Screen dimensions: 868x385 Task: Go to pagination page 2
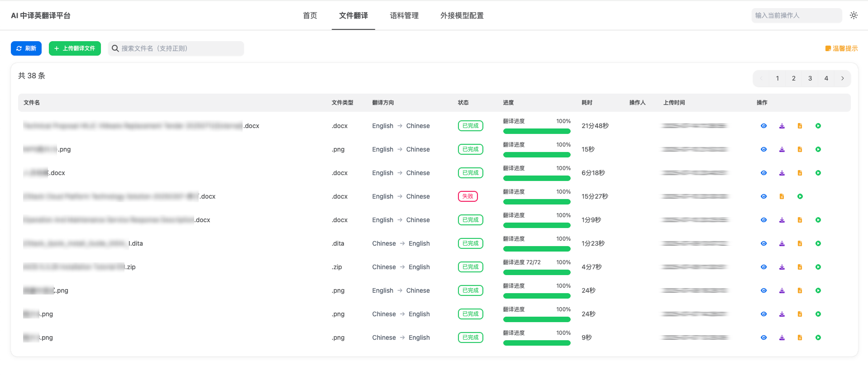794,78
